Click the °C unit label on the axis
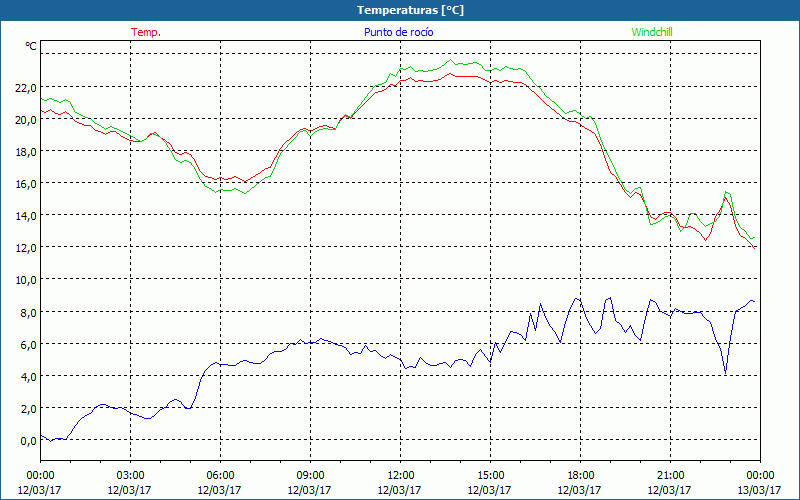Viewport: 800px width, 500px height. (31, 46)
